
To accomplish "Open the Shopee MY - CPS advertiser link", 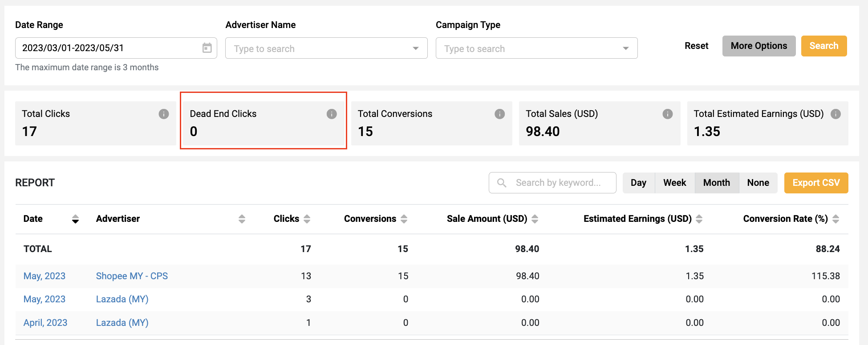I will pos(132,276).
